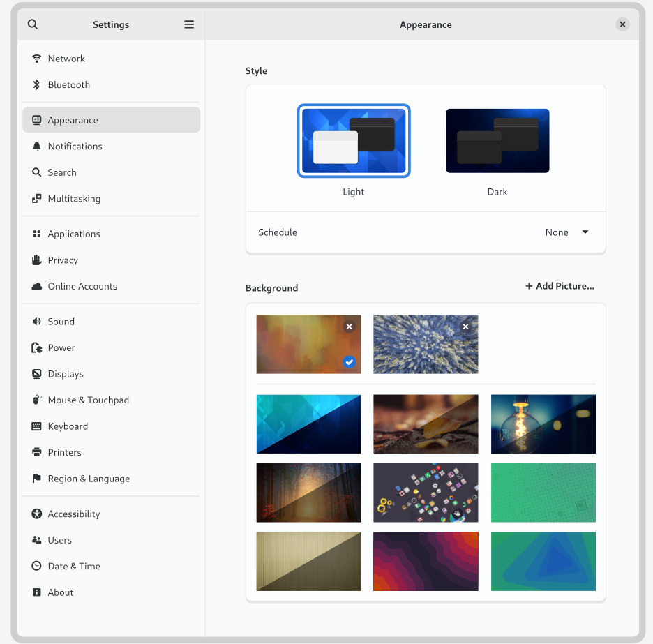Select the Dark style option
This screenshot has height=644, width=653.
pos(497,141)
